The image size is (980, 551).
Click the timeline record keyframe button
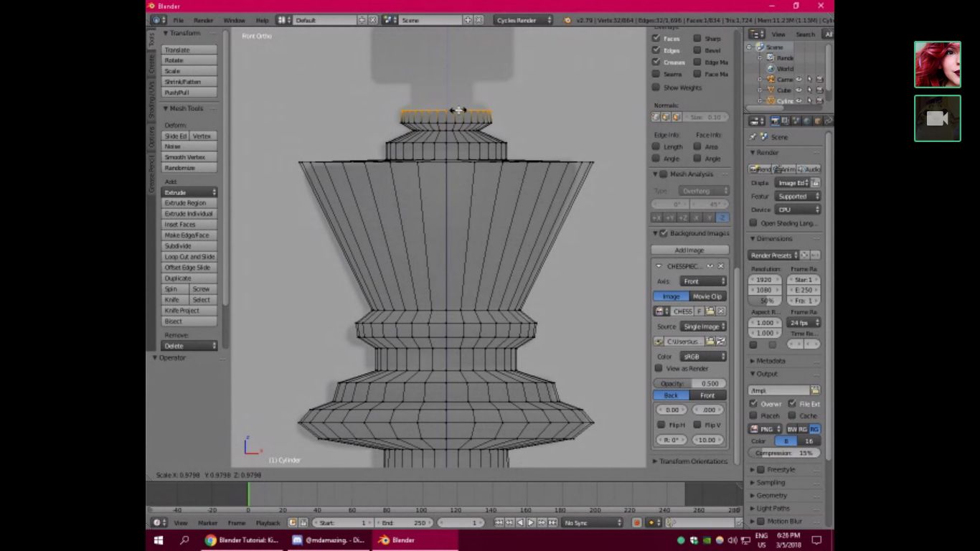[x=636, y=523]
